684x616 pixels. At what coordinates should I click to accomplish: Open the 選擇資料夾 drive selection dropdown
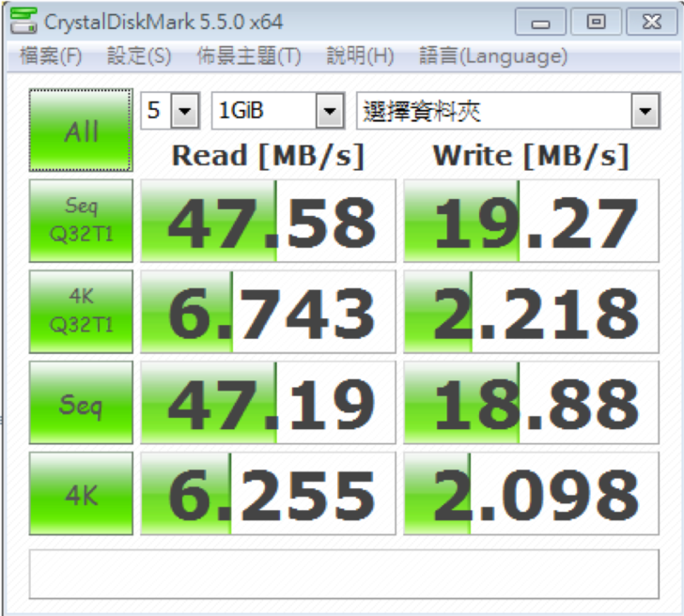pos(507,113)
